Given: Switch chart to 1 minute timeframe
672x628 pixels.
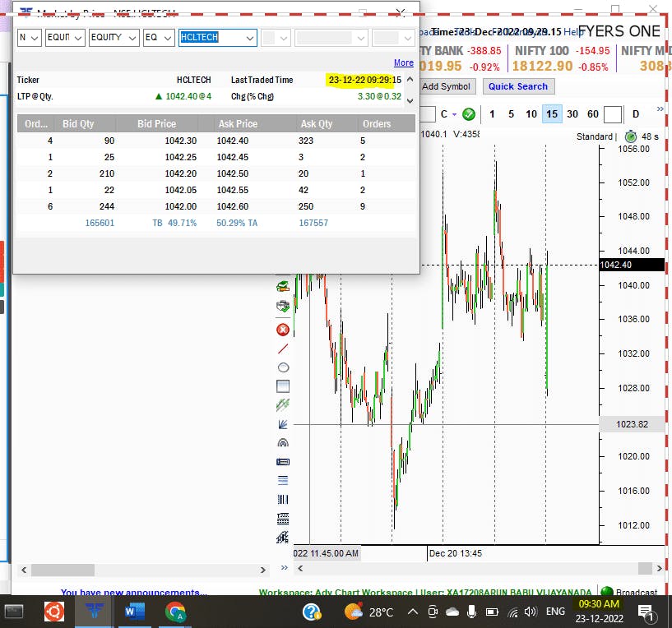Looking at the screenshot, I should [492, 114].
